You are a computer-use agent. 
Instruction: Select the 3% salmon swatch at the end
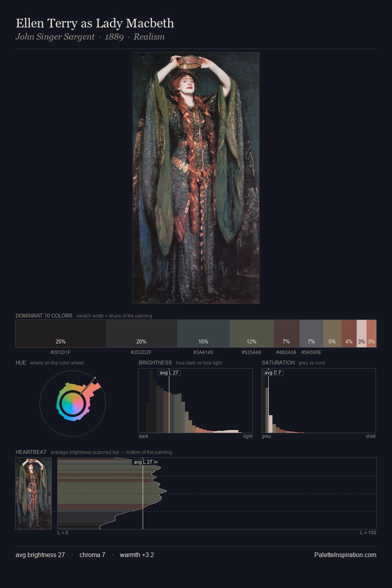[x=371, y=334]
